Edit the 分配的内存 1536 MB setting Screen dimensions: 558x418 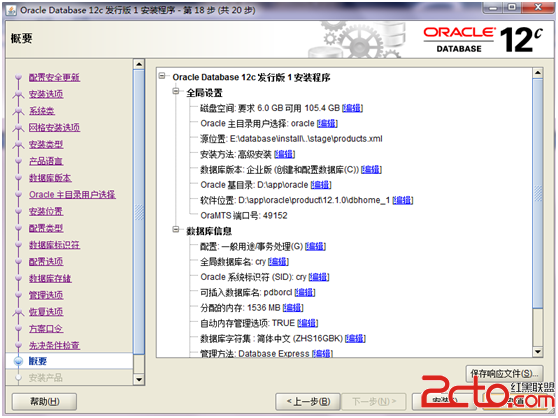[x=293, y=307]
